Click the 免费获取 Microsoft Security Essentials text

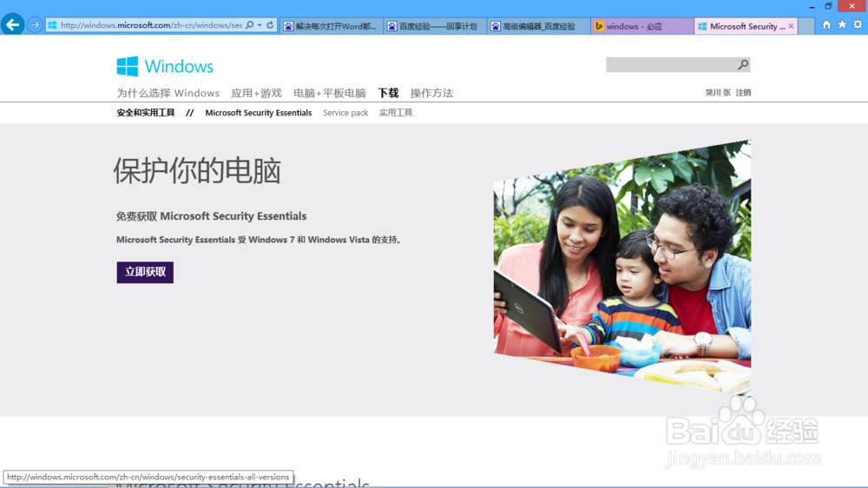[211, 216]
